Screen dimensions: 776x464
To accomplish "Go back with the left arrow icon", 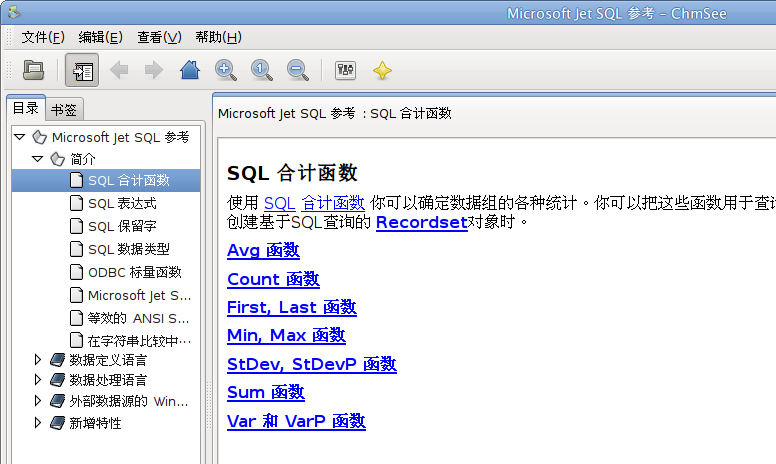I will 119,70.
